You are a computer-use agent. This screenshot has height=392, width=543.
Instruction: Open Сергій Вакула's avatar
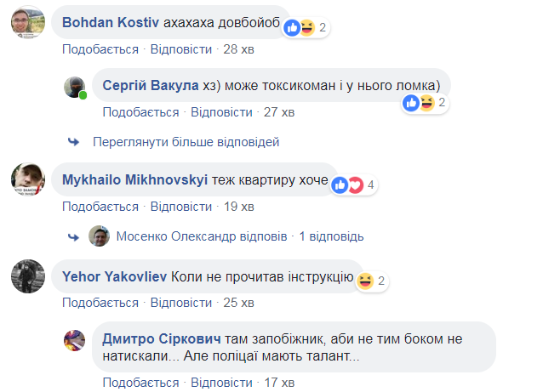click(76, 88)
